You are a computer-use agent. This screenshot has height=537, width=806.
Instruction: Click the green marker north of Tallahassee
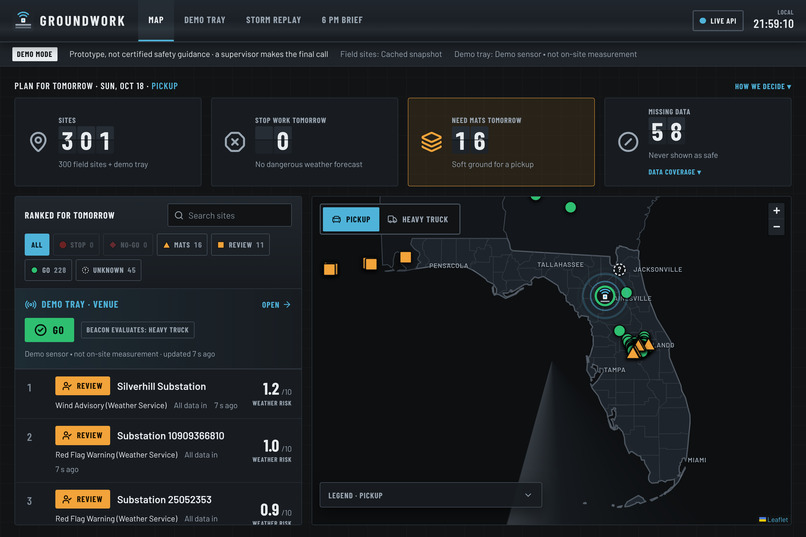[571, 207]
